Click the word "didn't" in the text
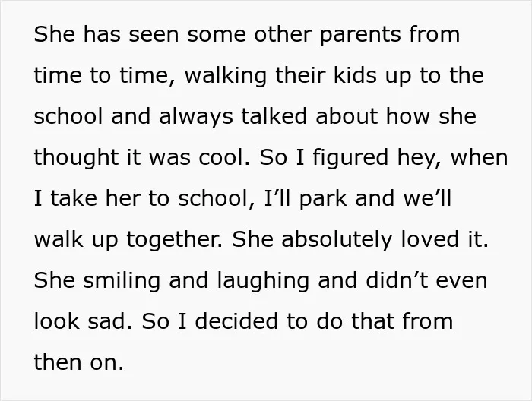532x401 pixels. pyautogui.click(x=397, y=280)
